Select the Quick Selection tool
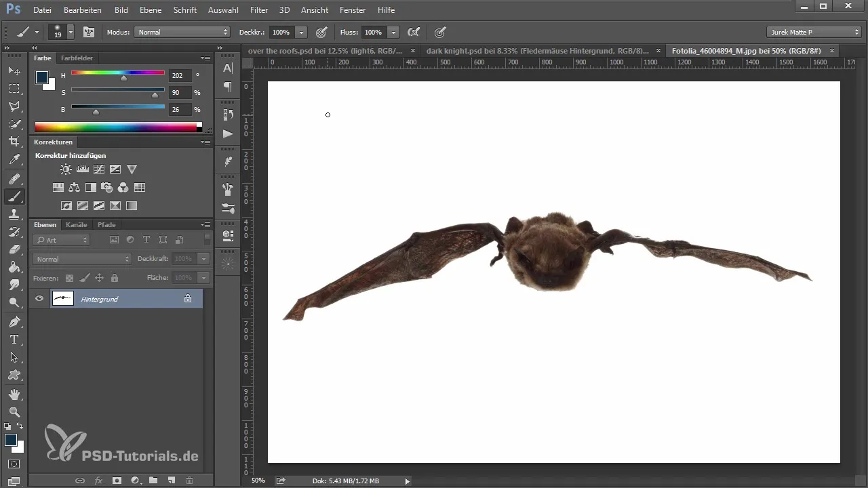This screenshot has height=488, width=868. pyautogui.click(x=14, y=124)
